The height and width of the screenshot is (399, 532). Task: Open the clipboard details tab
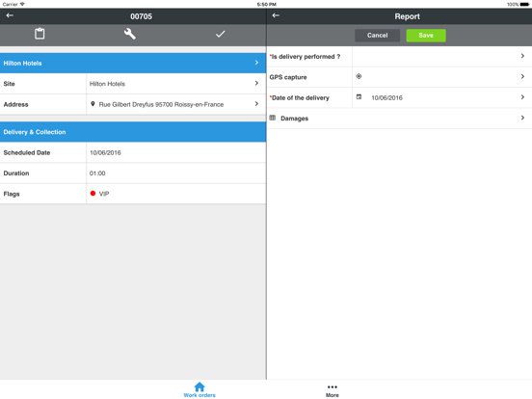40,34
